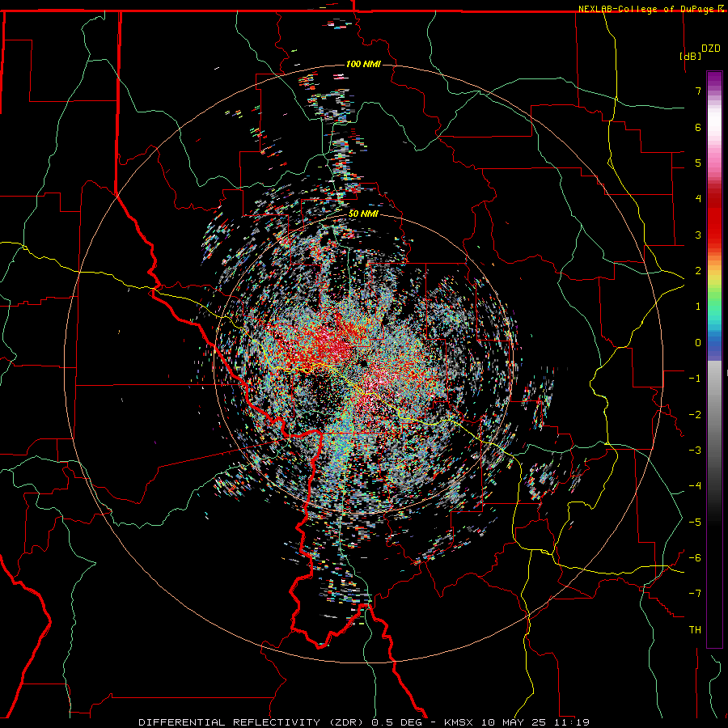Click the 50 NMI range ring label

(363, 214)
